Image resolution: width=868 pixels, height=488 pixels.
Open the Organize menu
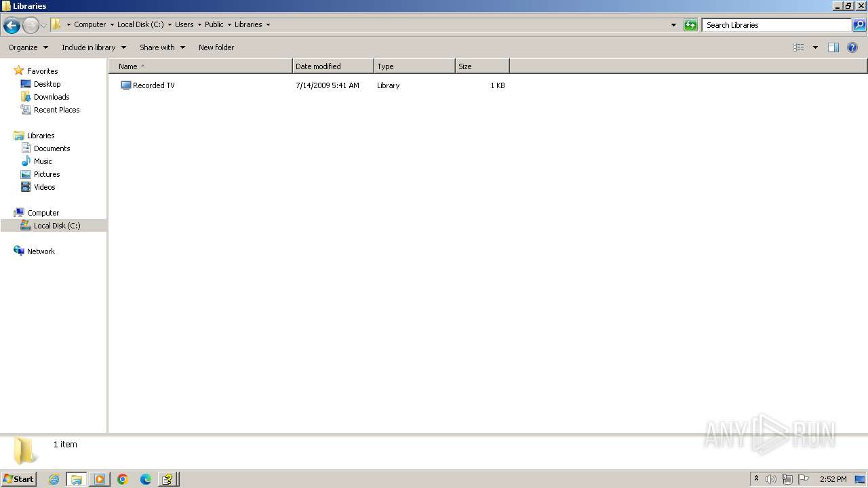pyautogui.click(x=28, y=47)
